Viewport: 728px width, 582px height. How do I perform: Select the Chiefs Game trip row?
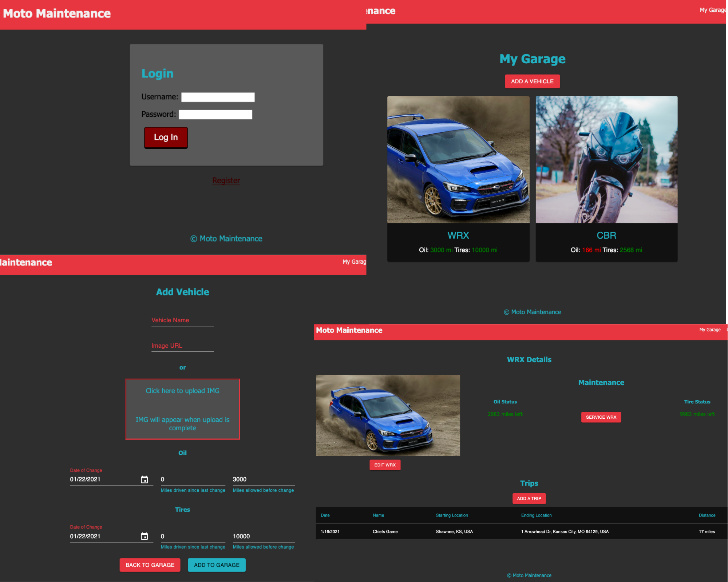[522, 532]
